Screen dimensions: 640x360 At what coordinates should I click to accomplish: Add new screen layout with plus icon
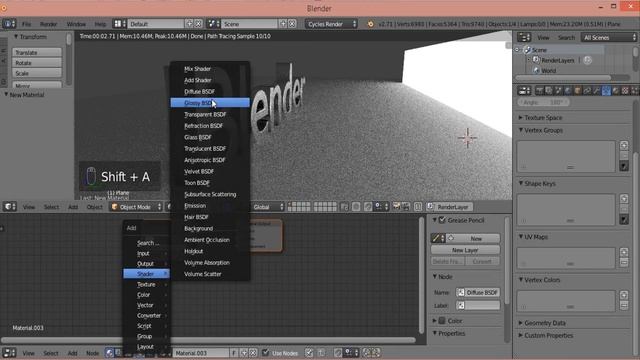(189, 24)
